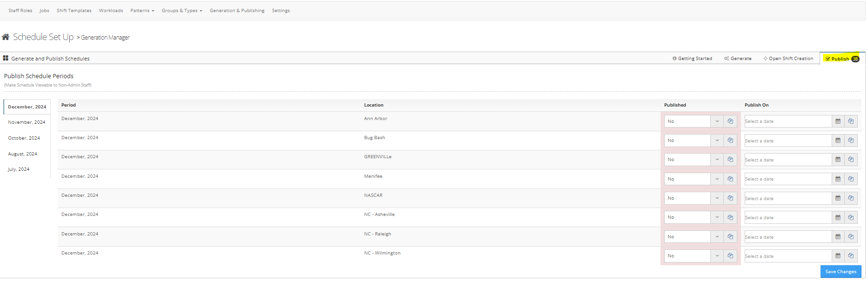Switch to the November, 2024 period tab
The image size is (868, 282).
coord(27,122)
